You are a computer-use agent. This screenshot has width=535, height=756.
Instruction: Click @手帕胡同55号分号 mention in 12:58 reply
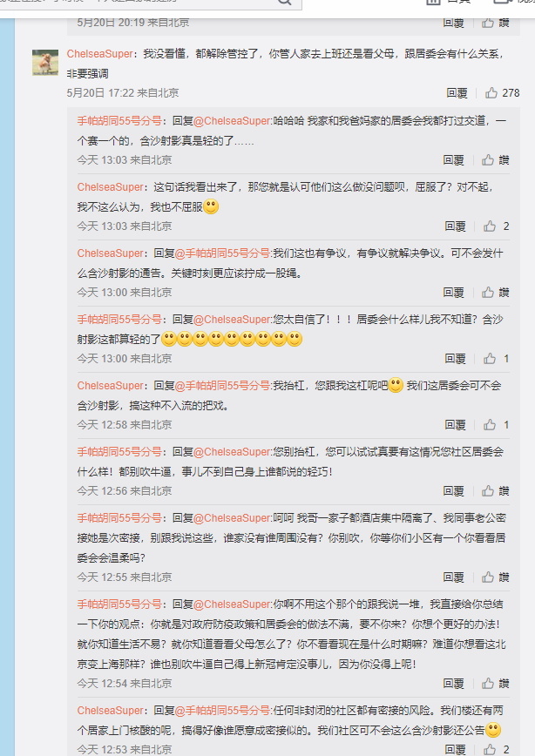pyautogui.click(x=222, y=386)
